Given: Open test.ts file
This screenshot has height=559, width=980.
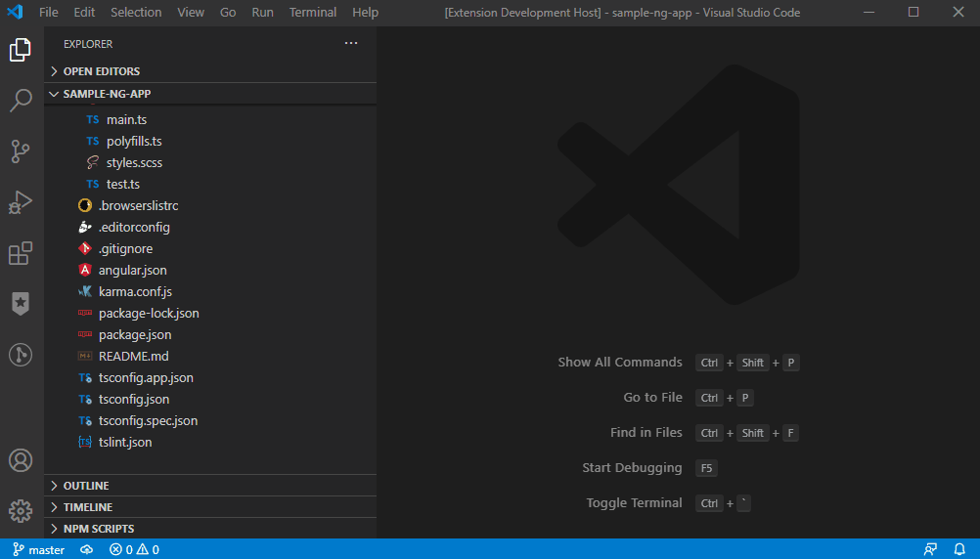Looking at the screenshot, I should coord(210,185).
